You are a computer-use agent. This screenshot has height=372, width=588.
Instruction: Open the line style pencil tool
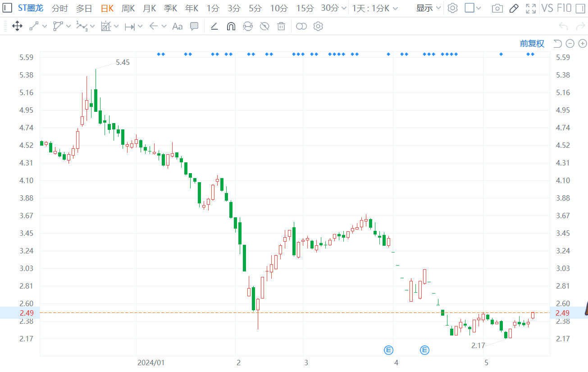(x=214, y=26)
